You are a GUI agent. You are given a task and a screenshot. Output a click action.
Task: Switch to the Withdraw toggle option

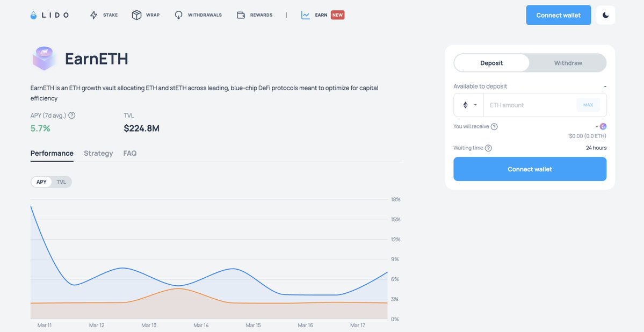click(x=568, y=63)
